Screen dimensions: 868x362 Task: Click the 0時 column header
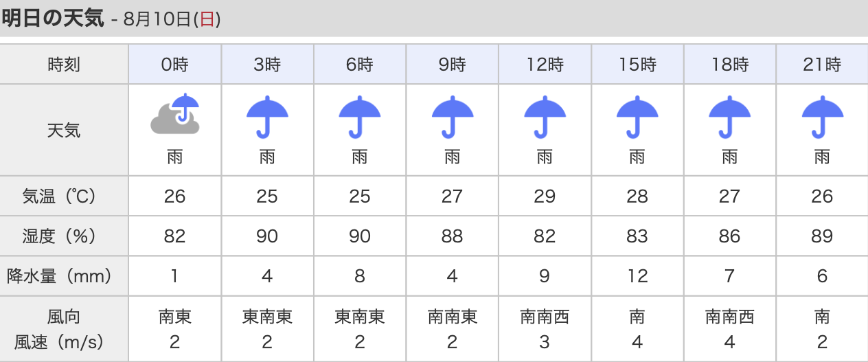coord(175,65)
